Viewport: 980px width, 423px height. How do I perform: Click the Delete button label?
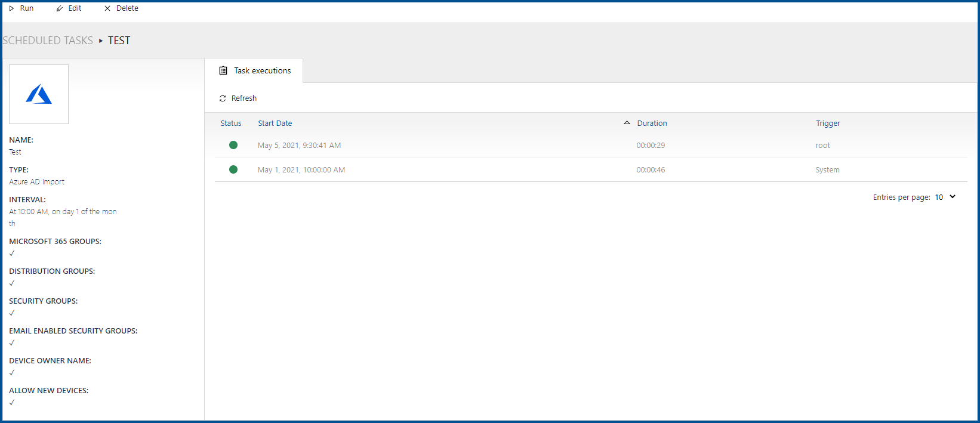[127, 8]
